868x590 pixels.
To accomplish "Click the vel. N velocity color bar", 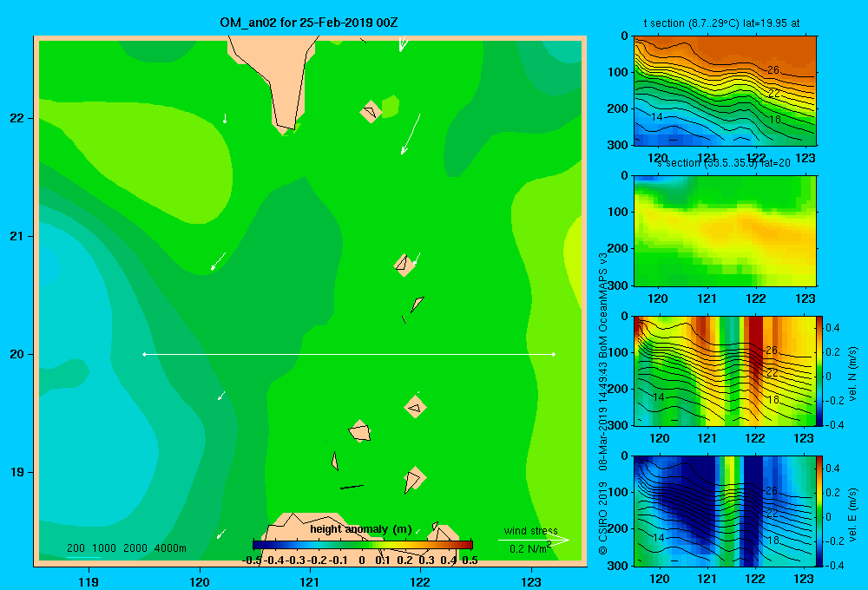I will tap(820, 370).
